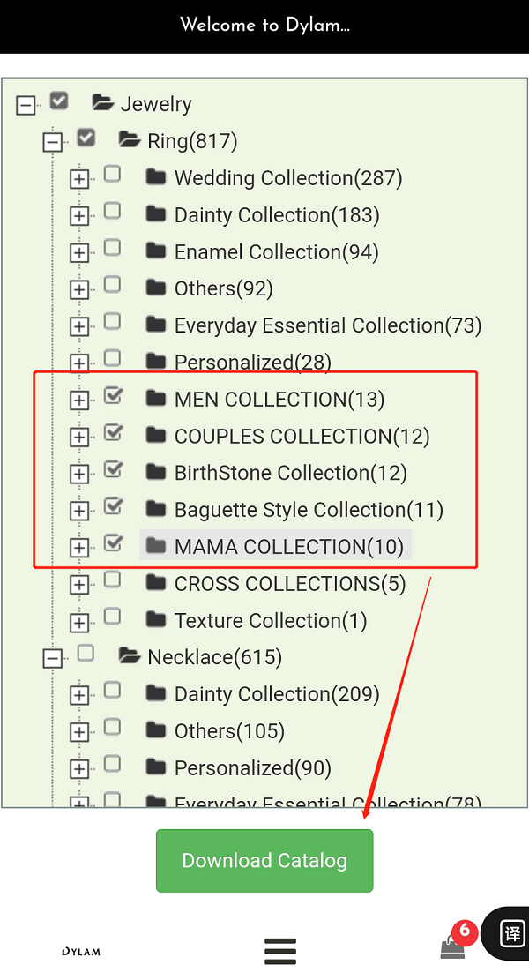
Task: Click the Download Catalog button
Action: pos(264,860)
